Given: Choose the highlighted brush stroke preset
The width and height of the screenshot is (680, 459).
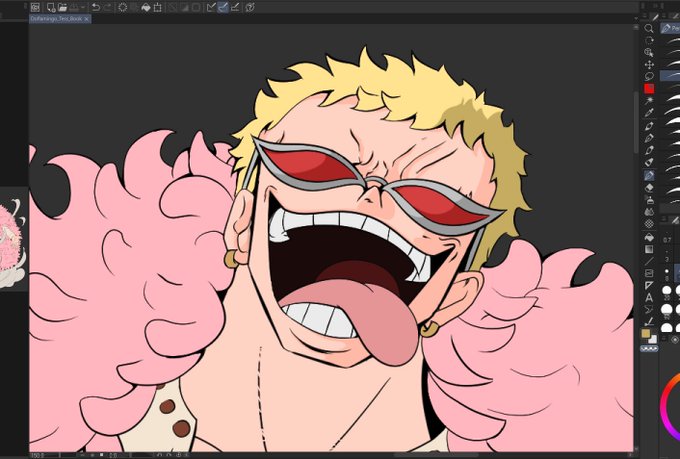Looking at the screenshot, I should [x=670, y=75].
